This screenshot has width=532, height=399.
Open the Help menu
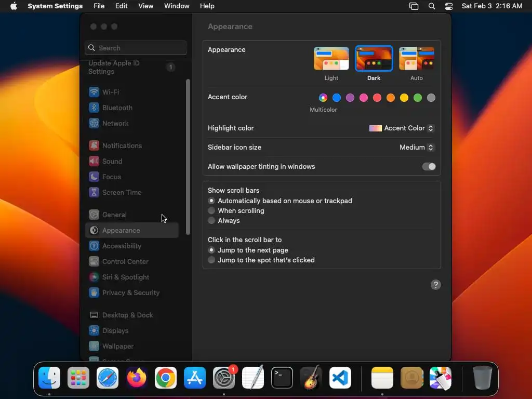[x=207, y=6]
